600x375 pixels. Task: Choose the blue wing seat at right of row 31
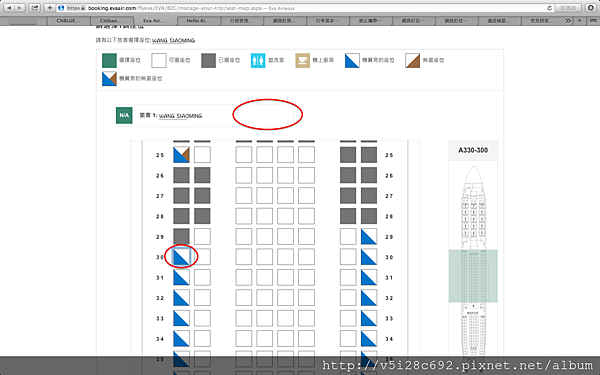coord(369,277)
